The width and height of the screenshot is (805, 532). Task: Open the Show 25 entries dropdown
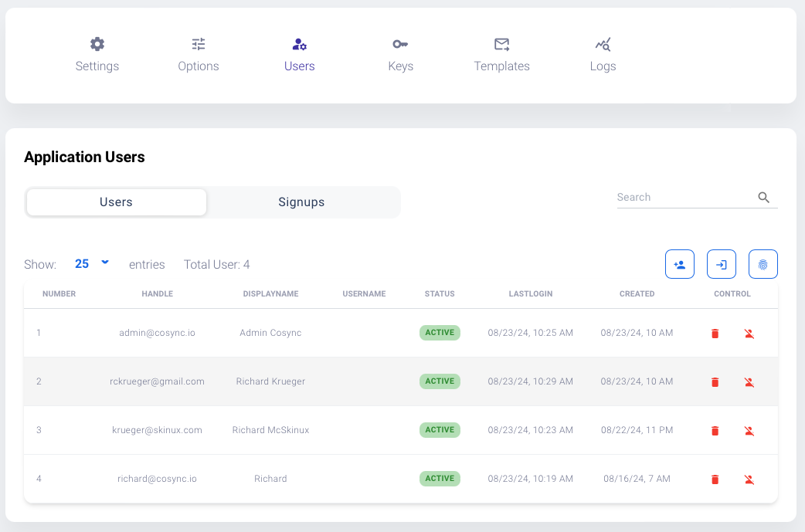click(93, 264)
